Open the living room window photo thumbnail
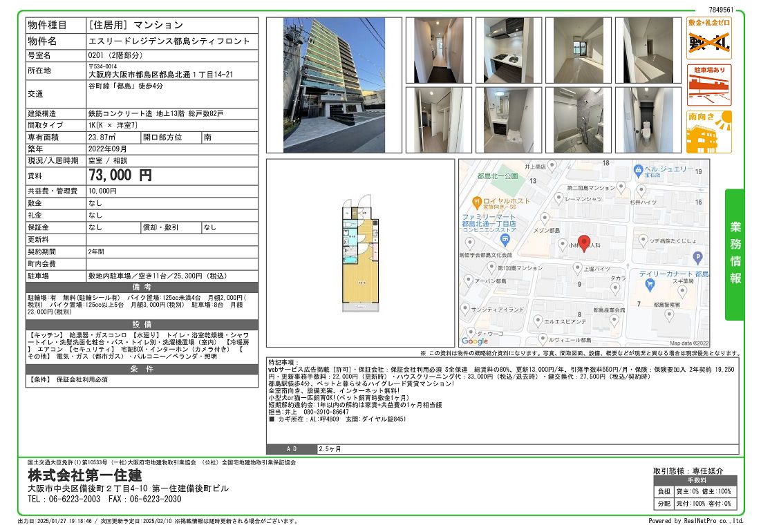This screenshot has height=532, width=761. point(579,50)
